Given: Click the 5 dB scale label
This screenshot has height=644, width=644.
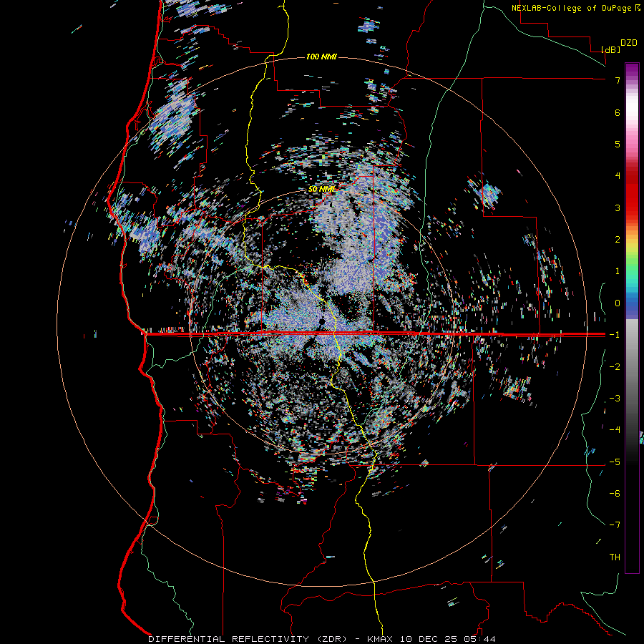Looking at the screenshot, I should point(618,144).
